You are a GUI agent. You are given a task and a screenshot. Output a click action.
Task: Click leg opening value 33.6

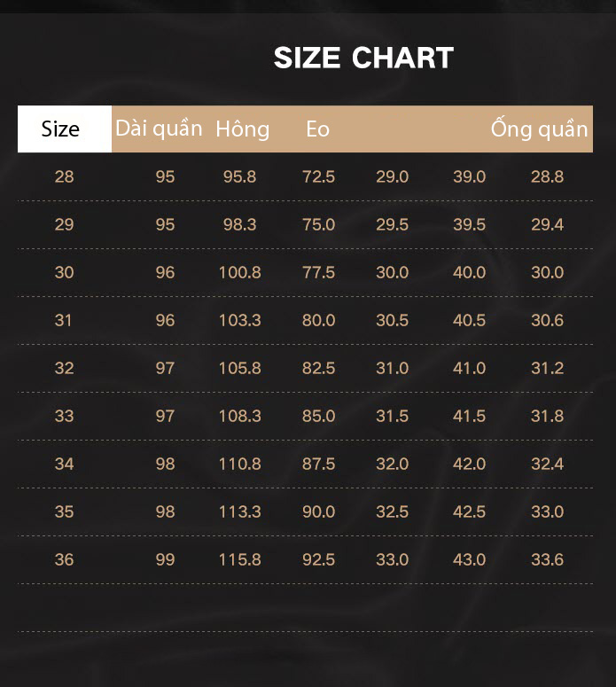547,559
